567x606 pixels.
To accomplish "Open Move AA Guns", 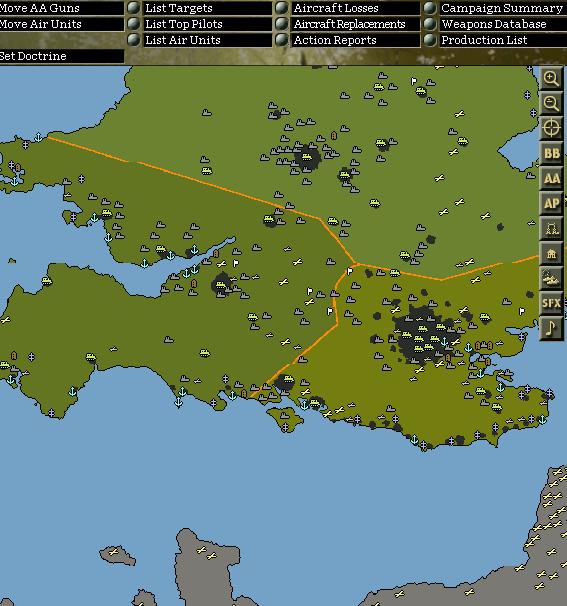I will (62, 8).
